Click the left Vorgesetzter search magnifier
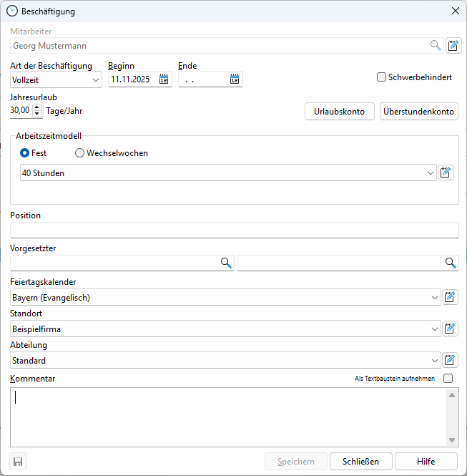Viewport: 467px width, 476px height. [226, 263]
